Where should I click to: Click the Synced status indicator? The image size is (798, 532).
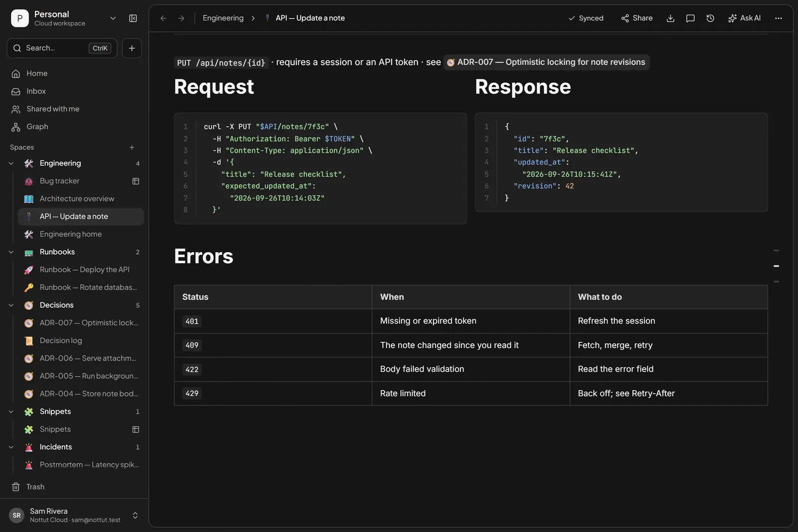point(586,18)
